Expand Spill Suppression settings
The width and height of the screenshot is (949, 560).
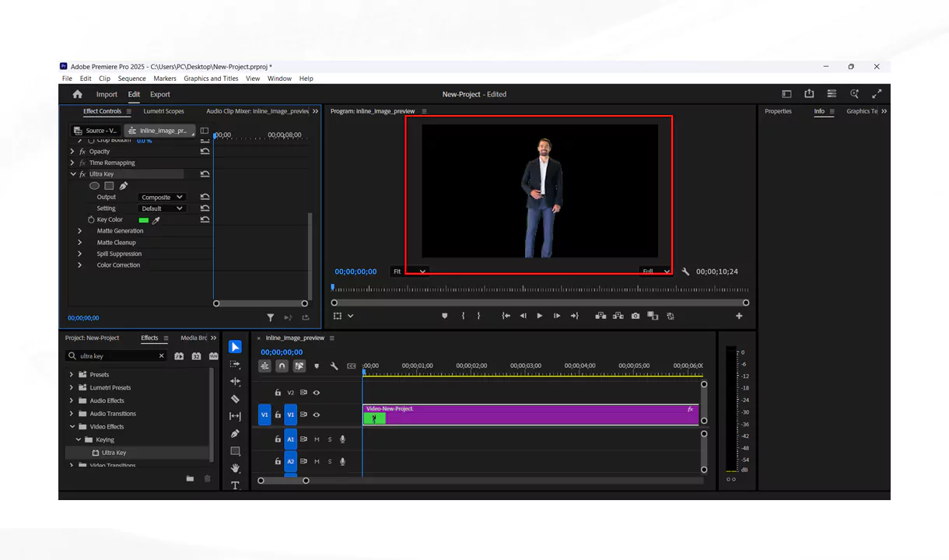tap(79, 254)
